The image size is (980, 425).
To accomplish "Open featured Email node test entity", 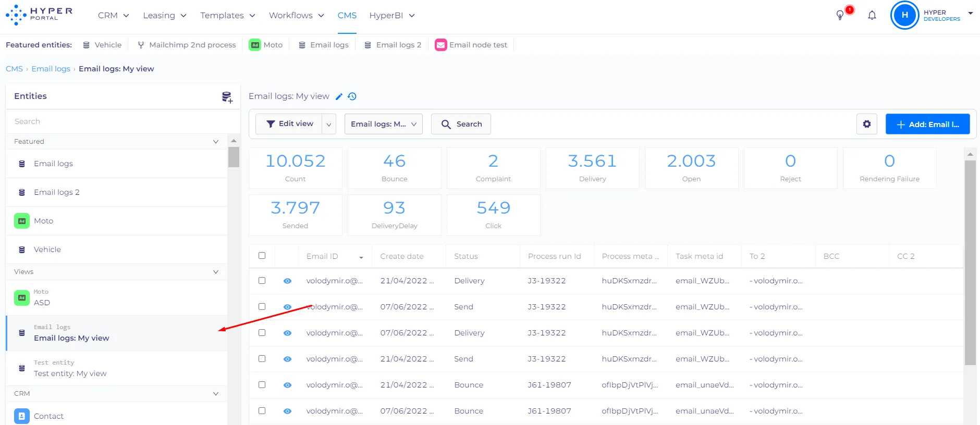I will coord(471,45).
